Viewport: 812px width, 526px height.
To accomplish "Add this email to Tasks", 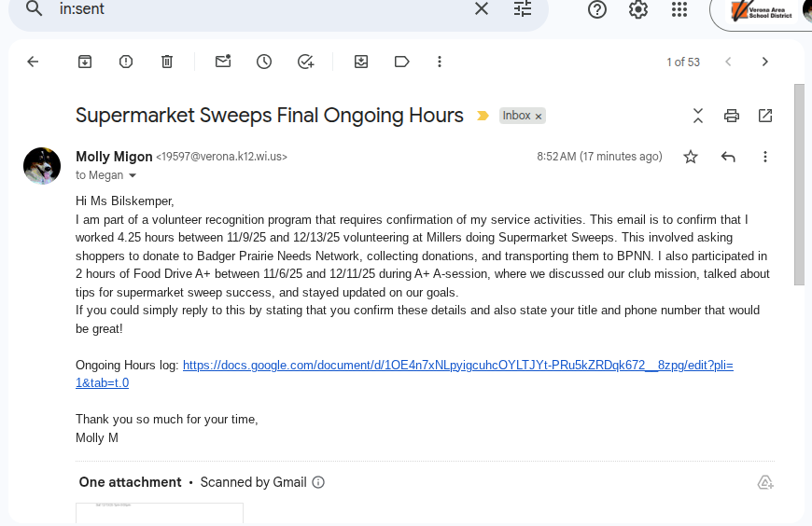I will (x=305, y=62).
